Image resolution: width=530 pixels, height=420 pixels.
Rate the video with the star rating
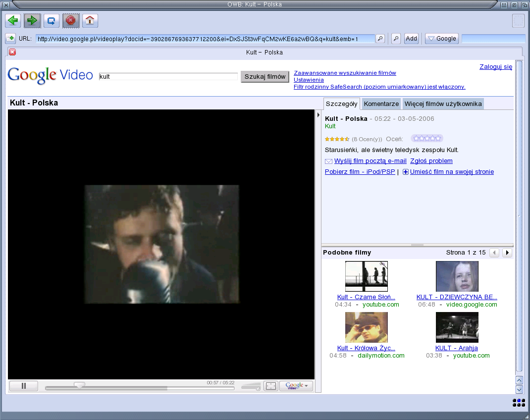tap(427, 138)
